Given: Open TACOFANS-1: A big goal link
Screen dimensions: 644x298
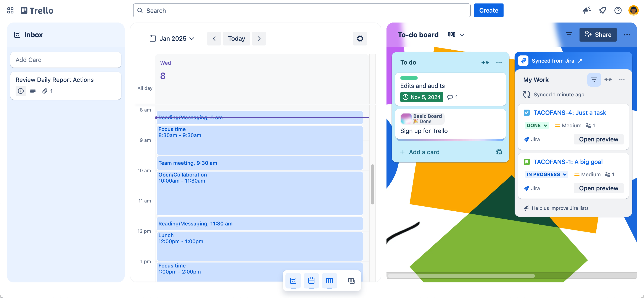Looking at the screenshot, I should point(568,162).
